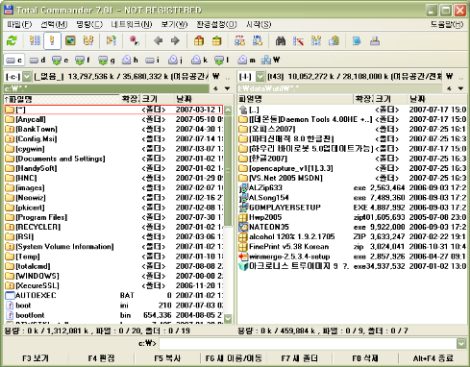Toggle thumbnail view toolbar icon

tap(70, 41)
